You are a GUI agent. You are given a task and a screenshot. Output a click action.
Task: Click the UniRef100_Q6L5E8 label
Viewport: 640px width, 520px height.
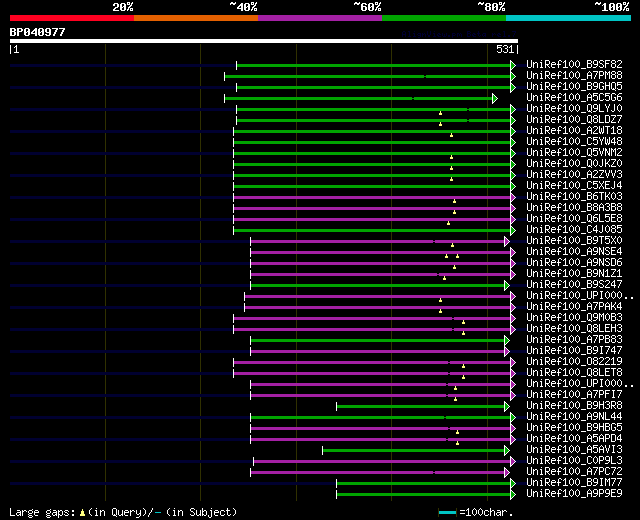coord(574,219)
